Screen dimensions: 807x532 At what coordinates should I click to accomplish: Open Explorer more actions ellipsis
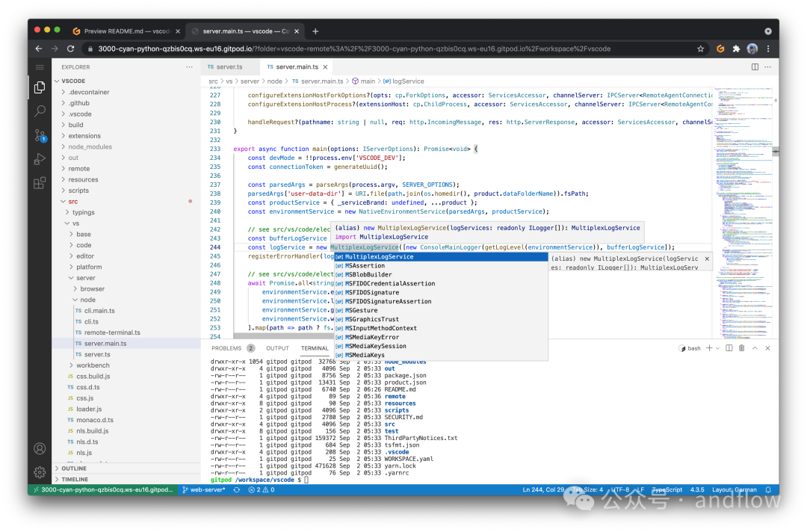pyautogui.click(x=189, y=67)
